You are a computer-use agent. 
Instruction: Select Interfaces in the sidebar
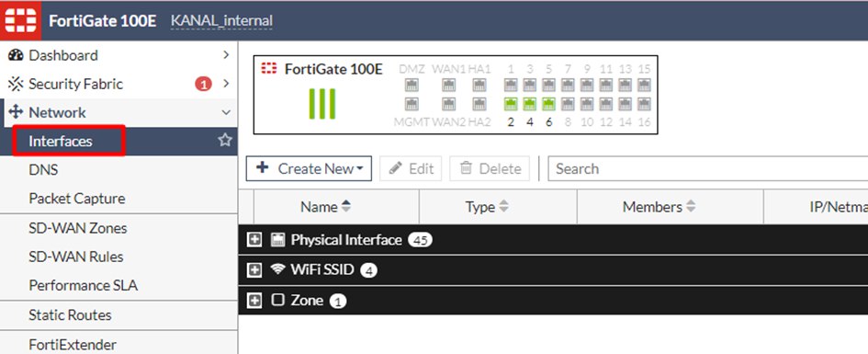pos(61,142)
